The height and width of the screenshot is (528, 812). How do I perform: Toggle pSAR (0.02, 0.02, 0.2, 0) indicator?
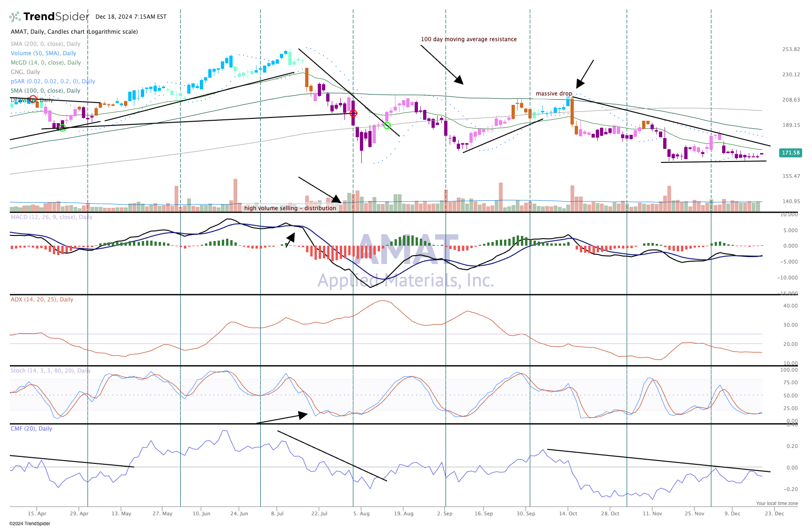click(52, 81)
